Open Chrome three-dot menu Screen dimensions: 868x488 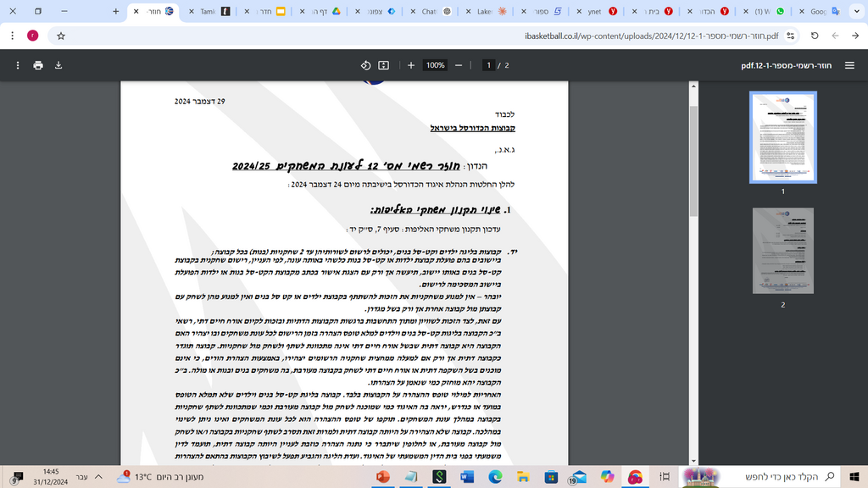12,36
